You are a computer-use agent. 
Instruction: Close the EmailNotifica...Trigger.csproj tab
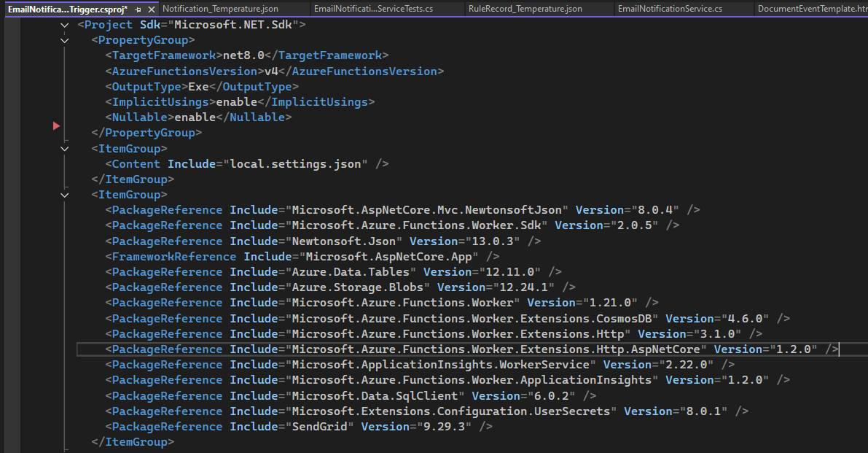(151, 9)
